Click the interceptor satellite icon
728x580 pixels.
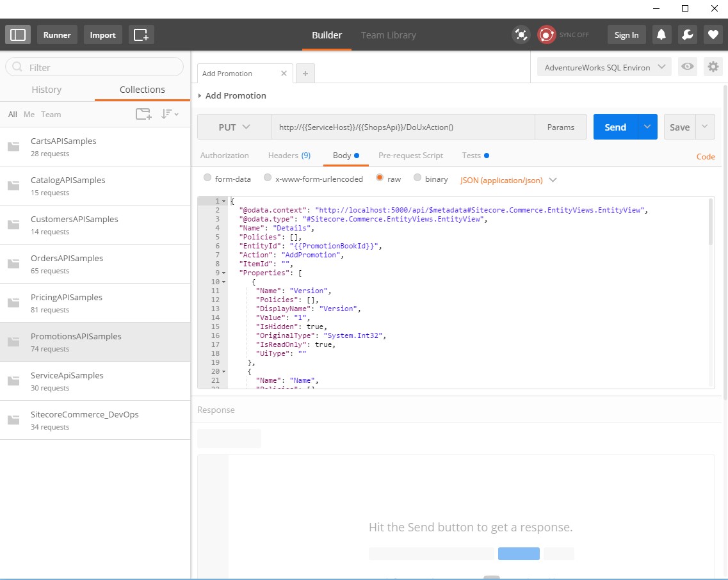521,35
